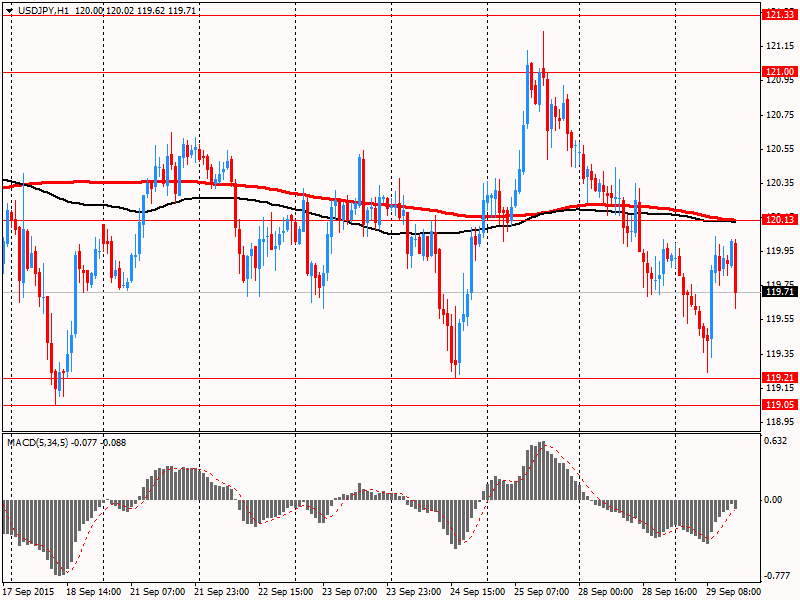The width and height of the screenshot is (800, 600).
Task: Click the current price 119.71 black tag
Action: pos(779,292)
